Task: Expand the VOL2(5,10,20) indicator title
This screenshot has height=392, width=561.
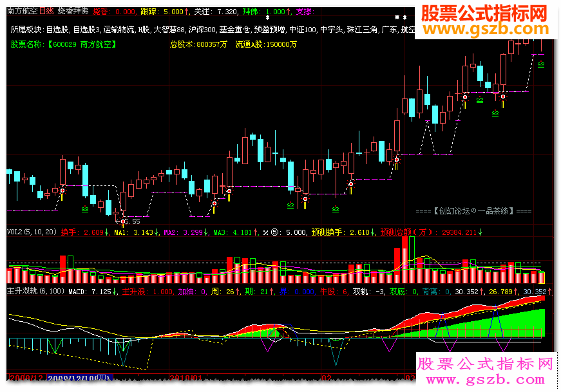Action: click(x=32, y=232)
